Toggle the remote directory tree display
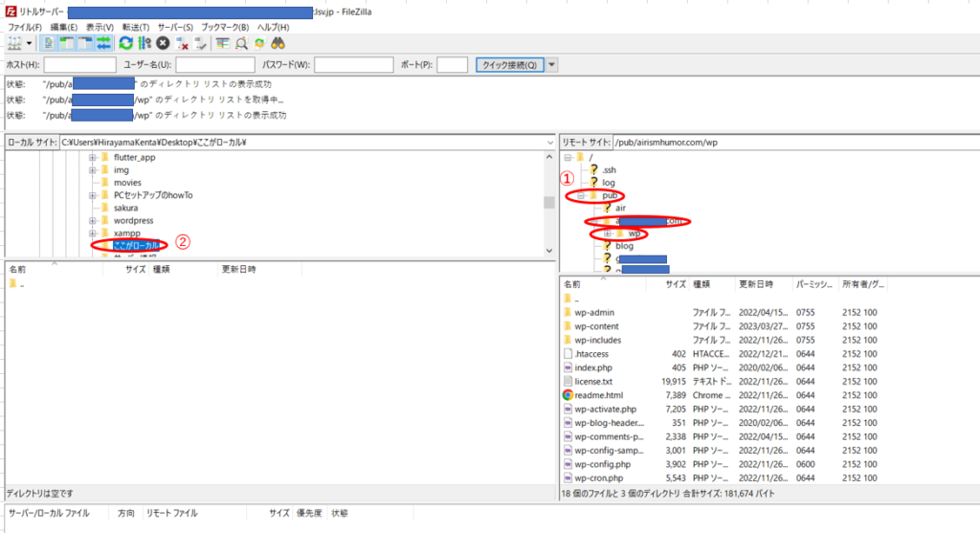Screen dimensions: 980x533 pyautogui.click(x=85, y=43)
